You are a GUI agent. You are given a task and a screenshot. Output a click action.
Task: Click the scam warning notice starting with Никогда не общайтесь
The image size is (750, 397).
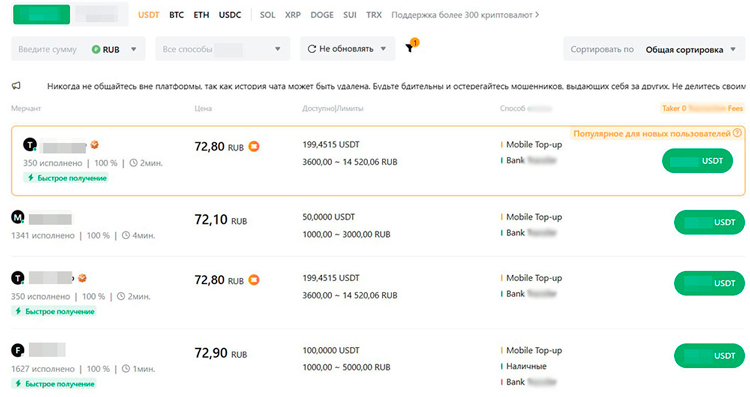pyautogui.click(x=396, y=87)
